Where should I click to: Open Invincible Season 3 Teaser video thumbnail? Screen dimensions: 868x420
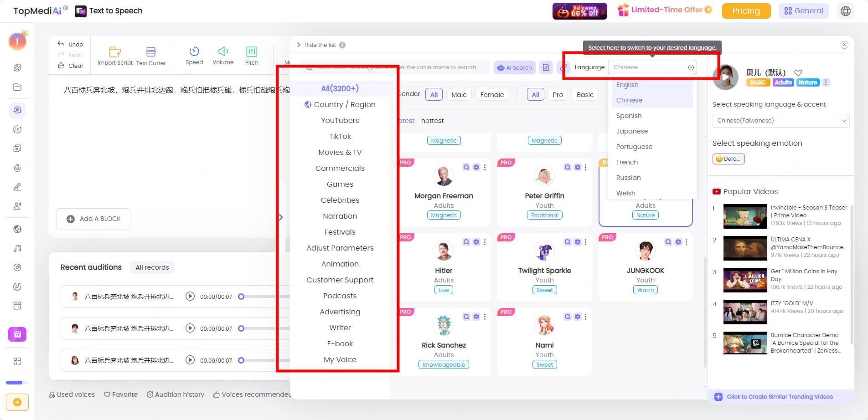click(x=745, y=216)
